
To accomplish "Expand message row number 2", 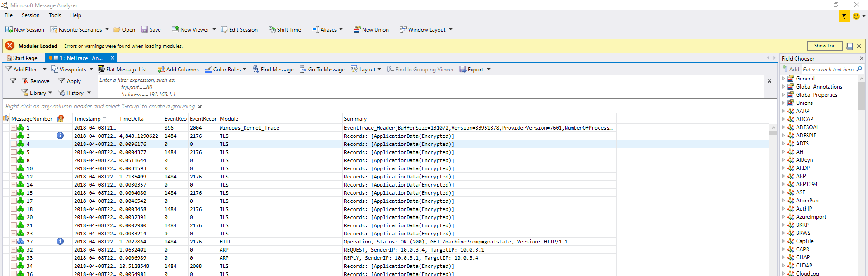I will (x=14, y=136).
